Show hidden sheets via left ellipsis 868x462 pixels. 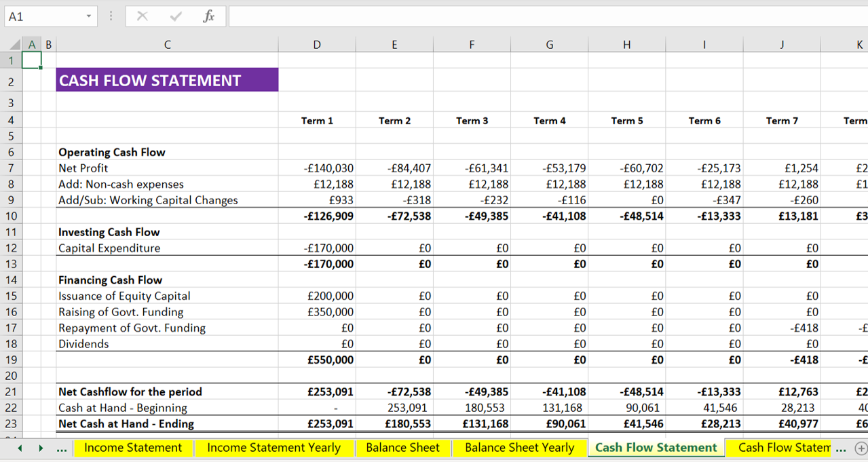pos(62,449)
